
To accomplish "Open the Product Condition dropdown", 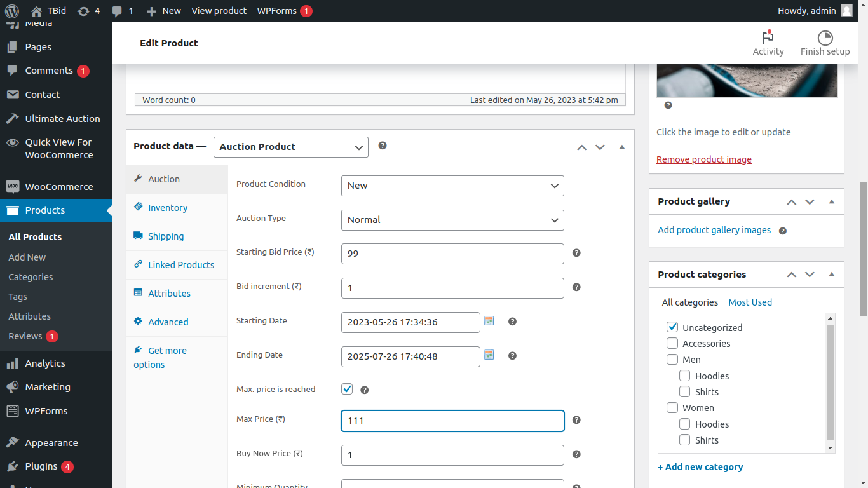I will point(452,186).
